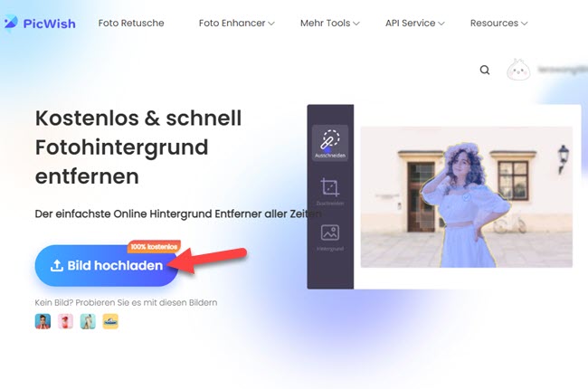The height and width of the screenshot is (389, 588).
Task: Try the sample portrait of a man
Action: coord(43,321)
